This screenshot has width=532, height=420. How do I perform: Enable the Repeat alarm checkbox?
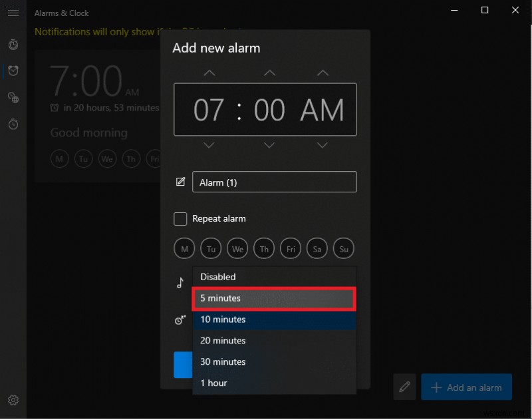pos(180,218)
